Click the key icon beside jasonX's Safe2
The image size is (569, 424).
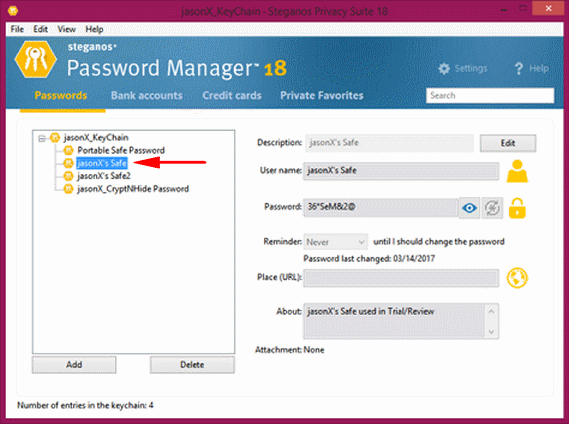[68, 176]
